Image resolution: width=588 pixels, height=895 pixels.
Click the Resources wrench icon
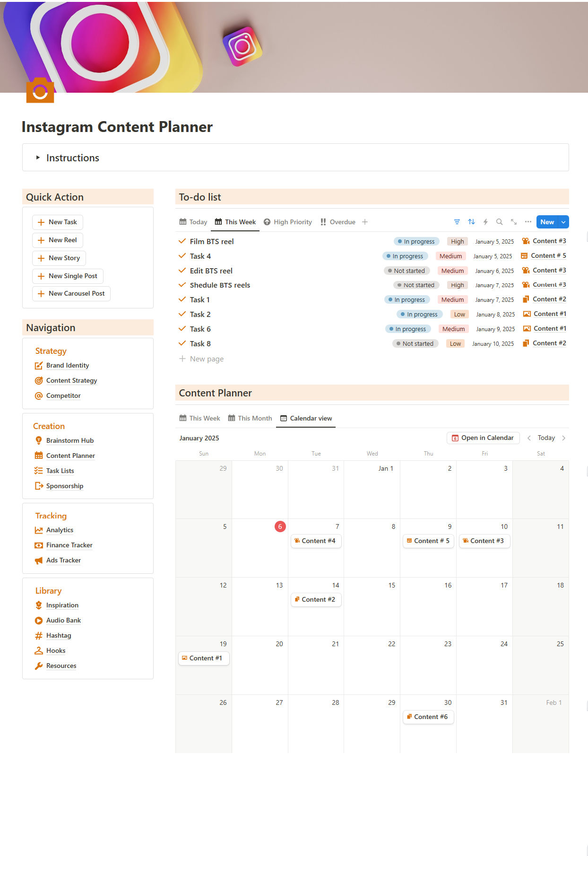pos(39,666)
